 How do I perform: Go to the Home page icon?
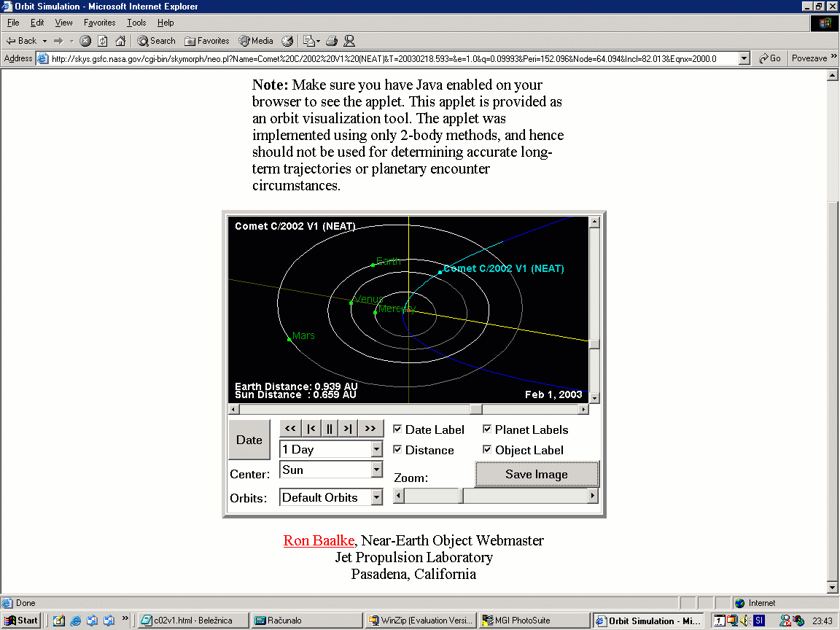click(120, 41)
